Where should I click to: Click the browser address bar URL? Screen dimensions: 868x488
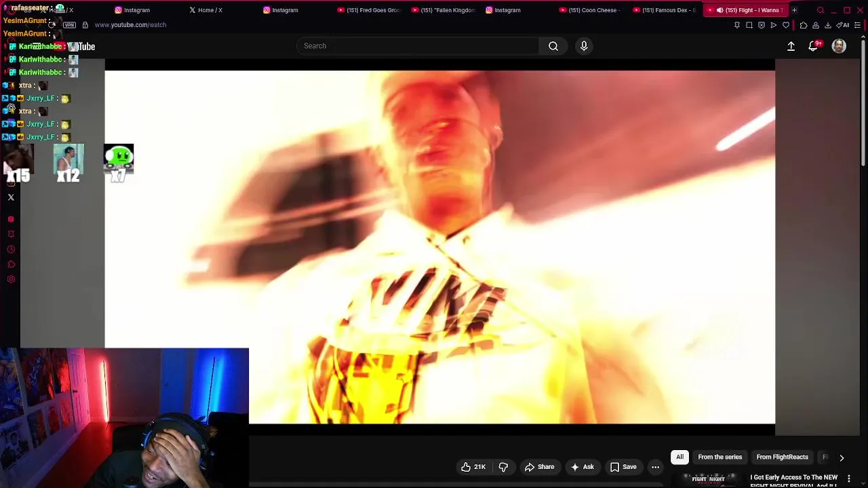tap(130, 25)
